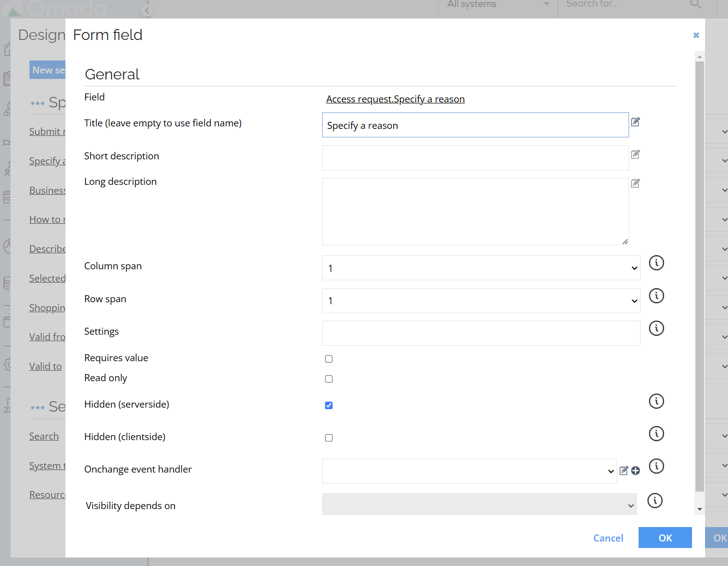728x566 pixels.
Task: Show info for Column span
Action: (657, 263)
